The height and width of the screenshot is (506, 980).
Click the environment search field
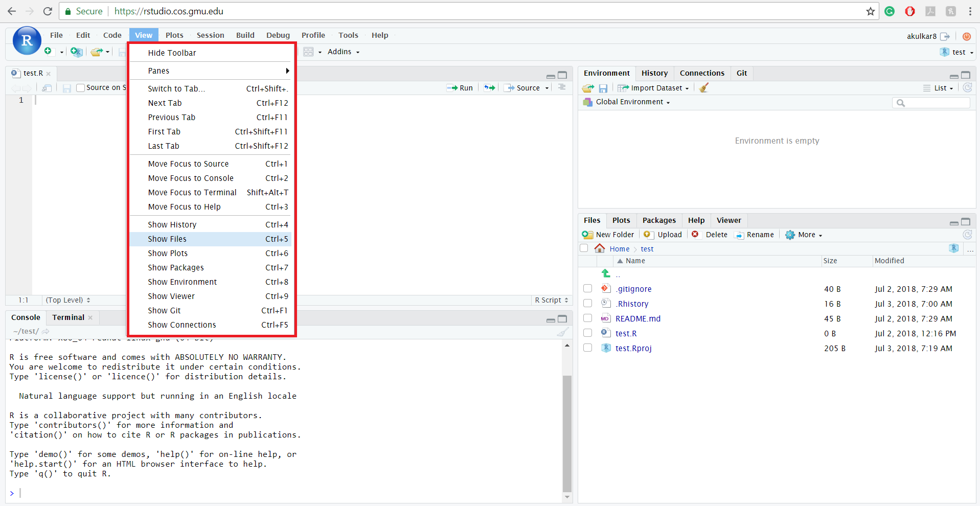point(931,103)
